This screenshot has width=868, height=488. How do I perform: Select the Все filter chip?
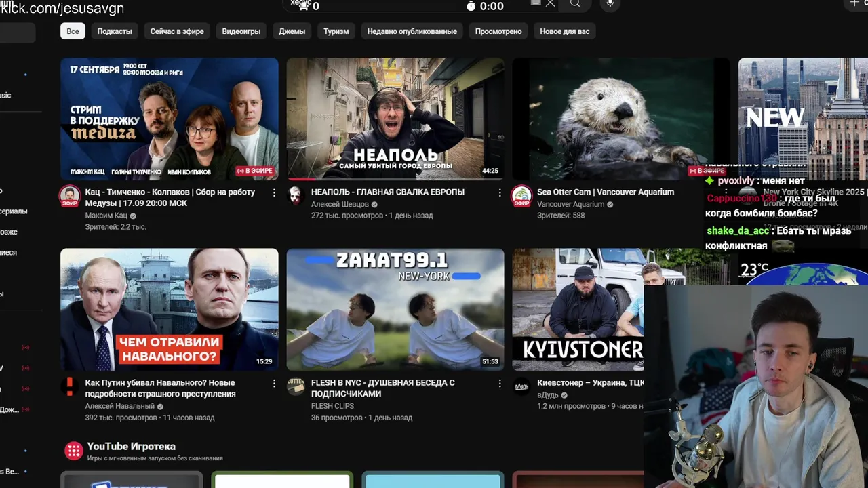(73, 31)
